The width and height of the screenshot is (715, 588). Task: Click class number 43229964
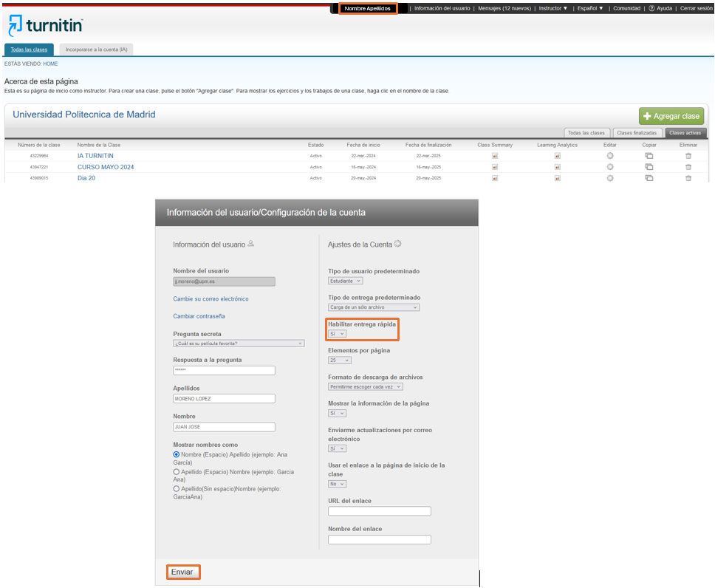39,156
